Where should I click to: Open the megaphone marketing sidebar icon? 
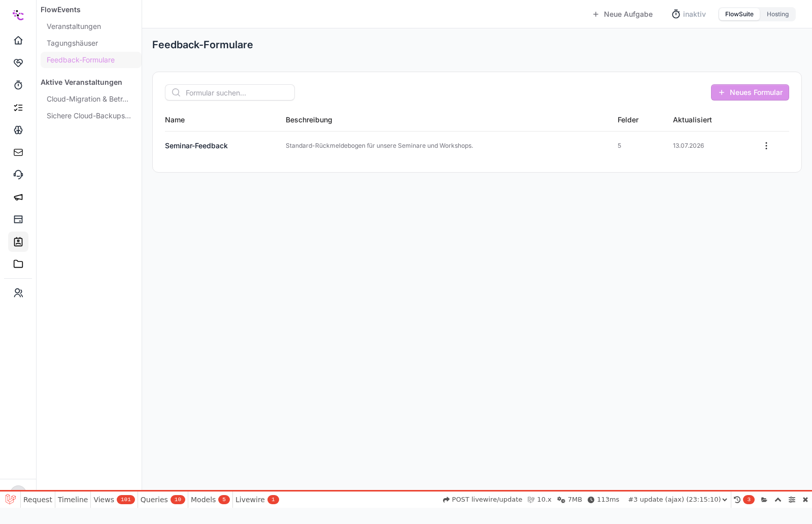pos(18,196)
